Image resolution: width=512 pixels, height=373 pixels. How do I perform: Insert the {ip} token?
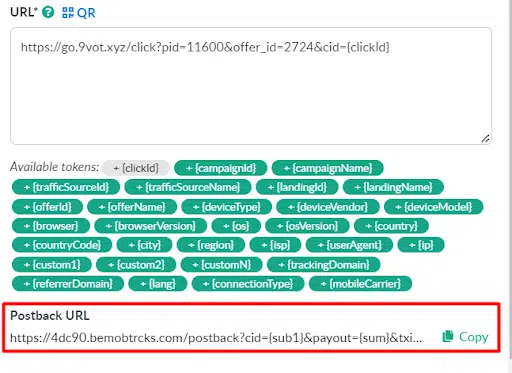point(421,245)
